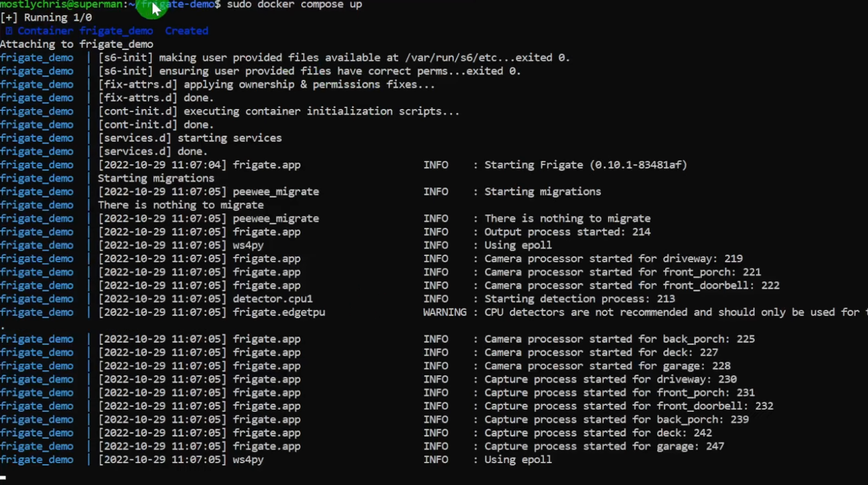
Task: Click '[cont-init.d] executing container initialization scripts' text
Action: coord(278,111)
